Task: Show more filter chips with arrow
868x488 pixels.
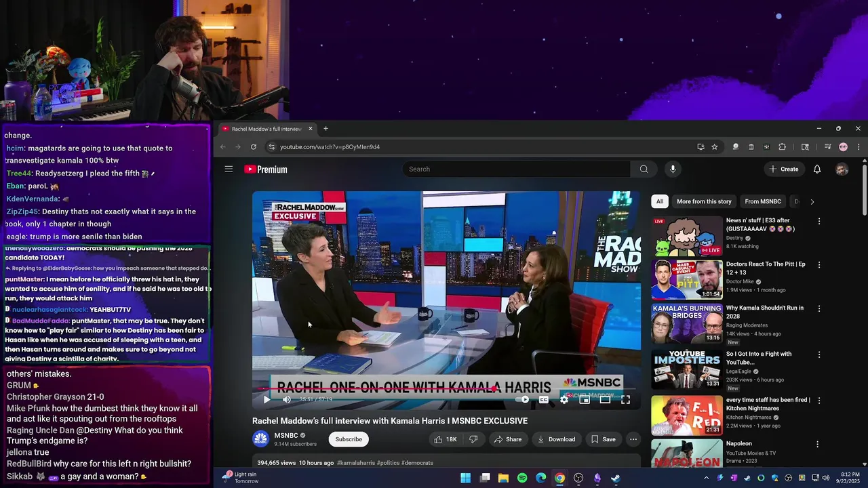Action: pyautogui.click(x=812, y=201)
